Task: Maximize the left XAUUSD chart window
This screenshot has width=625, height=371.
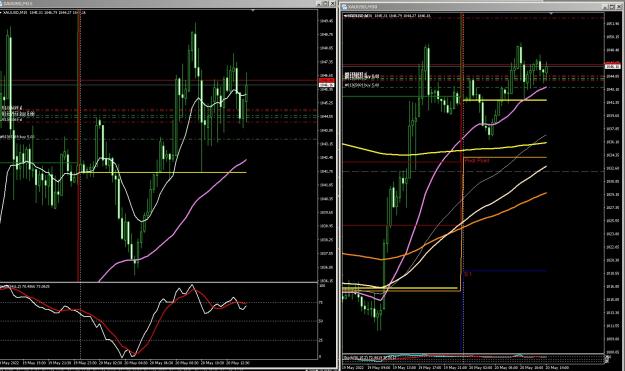Action: (x=326, y=3)
